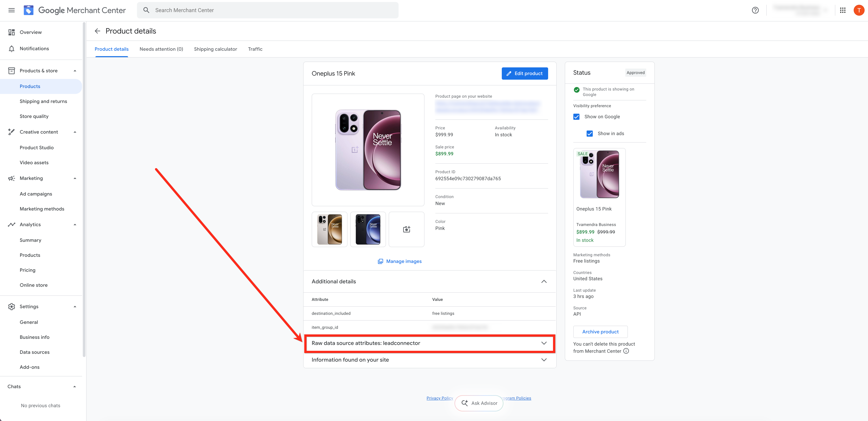Collapse the Creative content group arrow
Screen dimensions: 868x421
tap(75, 132)
